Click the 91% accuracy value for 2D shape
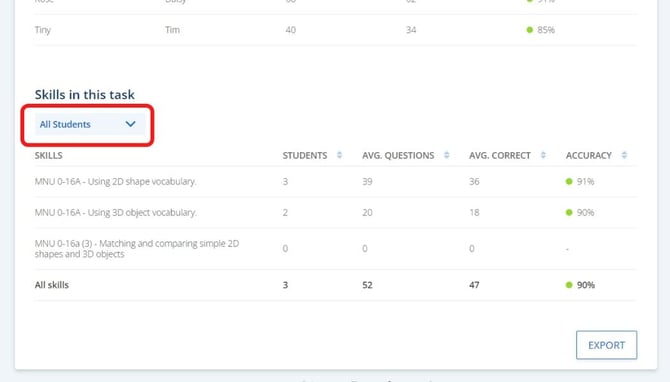 [x=585, y=182]
